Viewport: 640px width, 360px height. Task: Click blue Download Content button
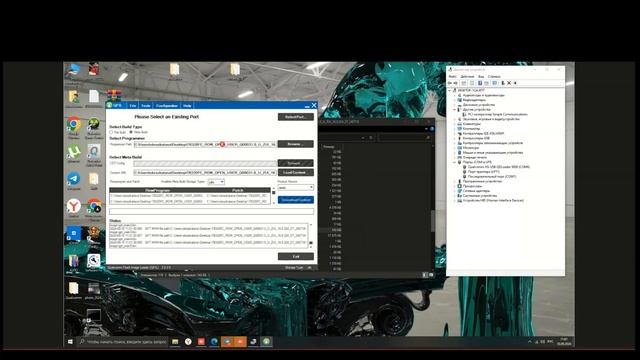(296, 200)
